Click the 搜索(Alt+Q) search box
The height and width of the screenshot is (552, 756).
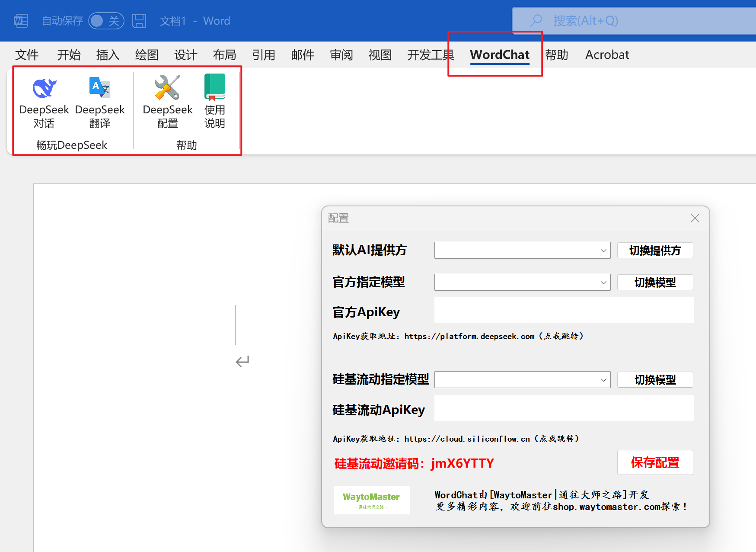(x=634, y=20)
